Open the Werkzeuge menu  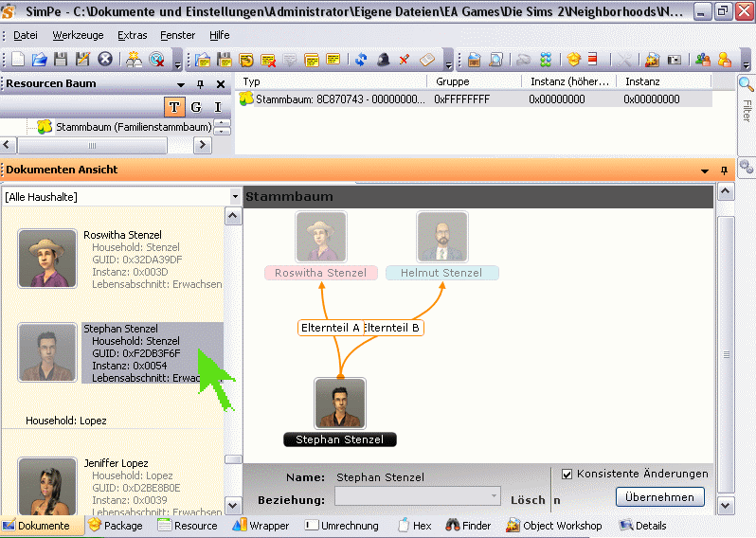(78, 35)
